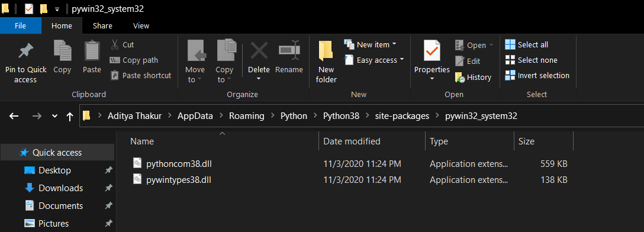This screenshot has width=644, height=232.
Task: Click pythoncom38.dll file icon
Action: [137, 163]
